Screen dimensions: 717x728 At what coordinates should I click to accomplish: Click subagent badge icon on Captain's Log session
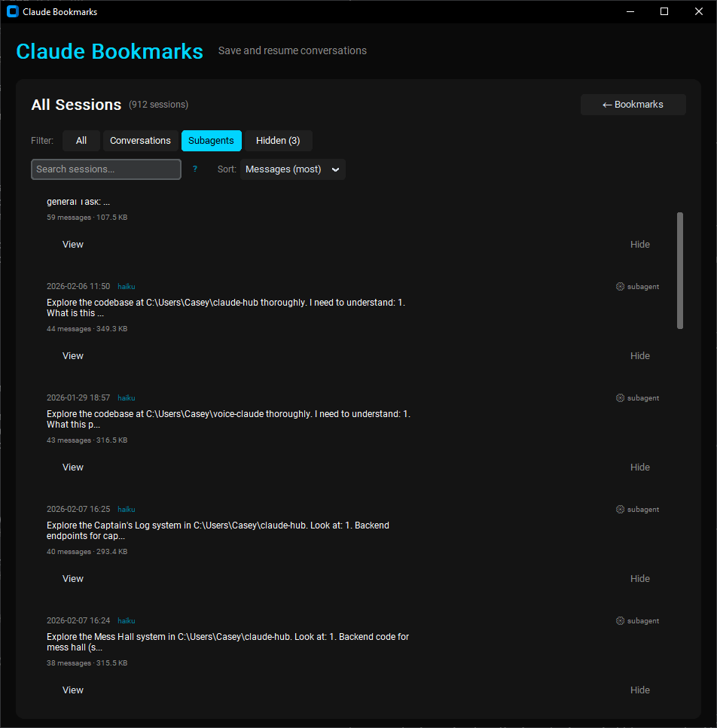coord(621,510)
